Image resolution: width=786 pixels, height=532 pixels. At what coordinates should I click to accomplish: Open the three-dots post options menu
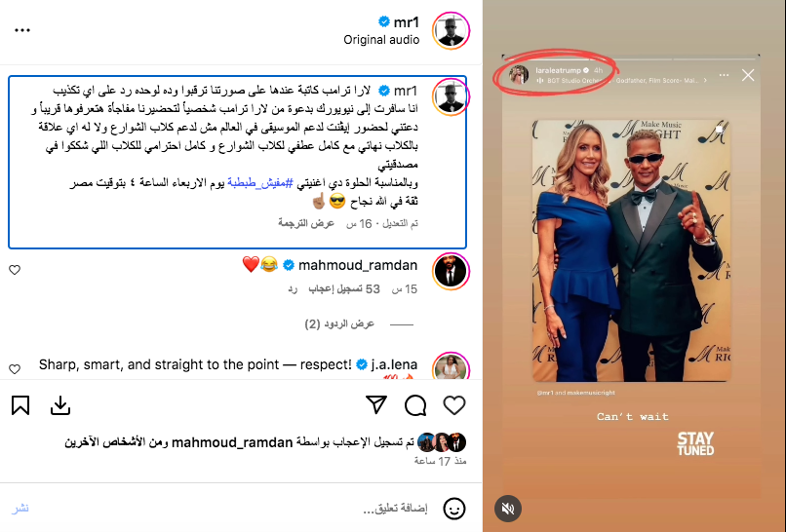point(22,30)
